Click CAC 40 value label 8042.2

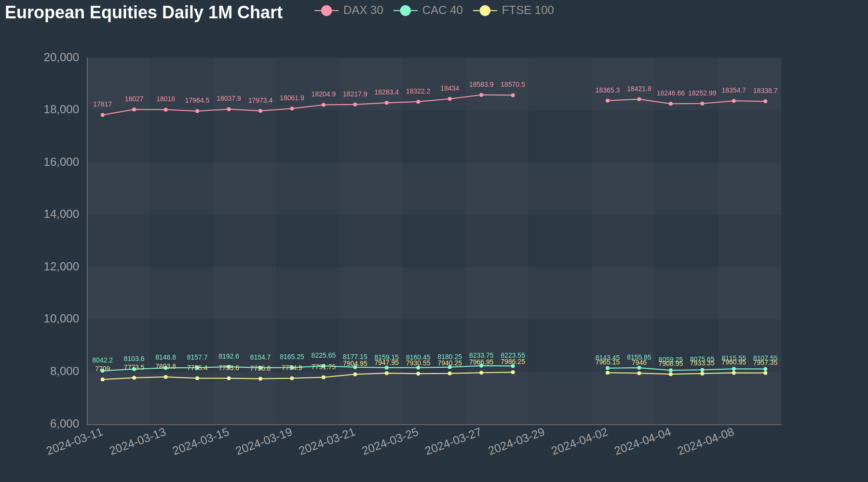103,361
